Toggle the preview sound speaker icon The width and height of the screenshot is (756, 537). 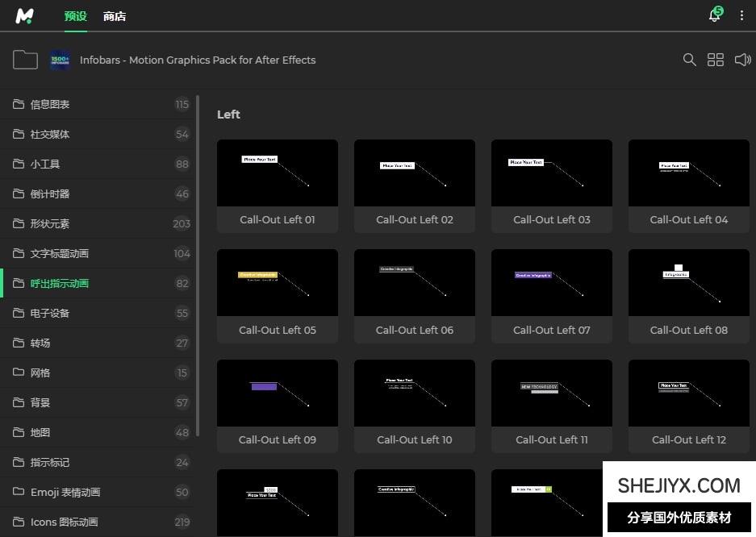click(742, 60)
